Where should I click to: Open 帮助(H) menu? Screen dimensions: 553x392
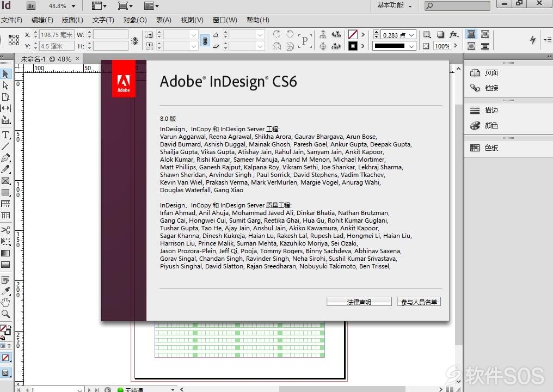click(258, 20)
